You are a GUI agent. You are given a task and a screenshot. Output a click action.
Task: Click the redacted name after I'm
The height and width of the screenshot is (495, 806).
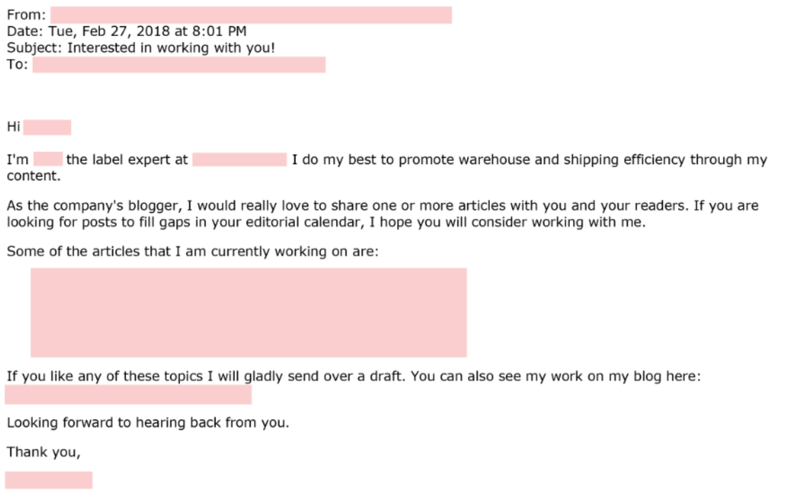pos(48,159)
